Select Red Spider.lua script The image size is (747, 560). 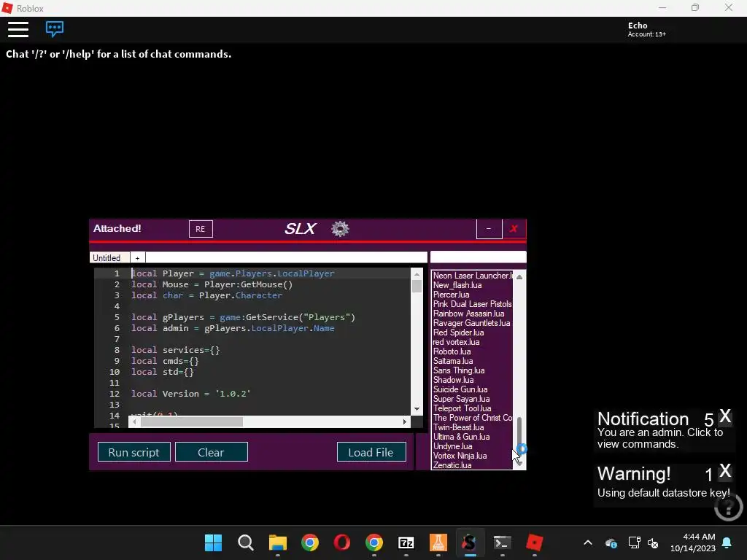coord(472,332)
